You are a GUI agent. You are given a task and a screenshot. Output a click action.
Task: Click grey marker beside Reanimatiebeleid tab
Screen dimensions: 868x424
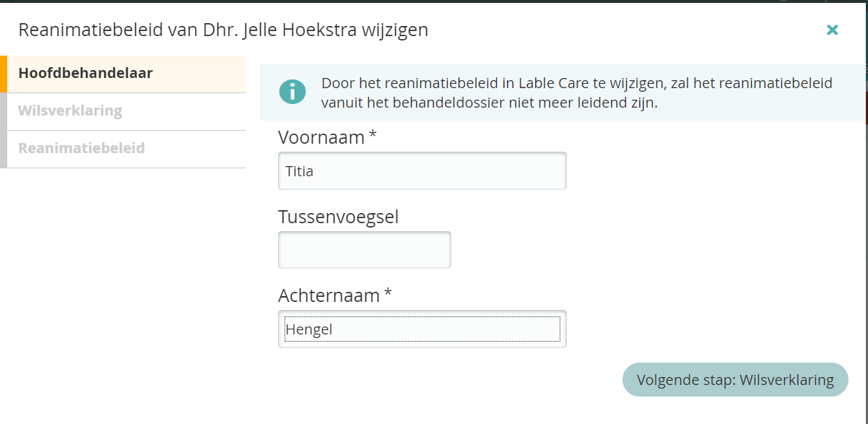(4, 149)
